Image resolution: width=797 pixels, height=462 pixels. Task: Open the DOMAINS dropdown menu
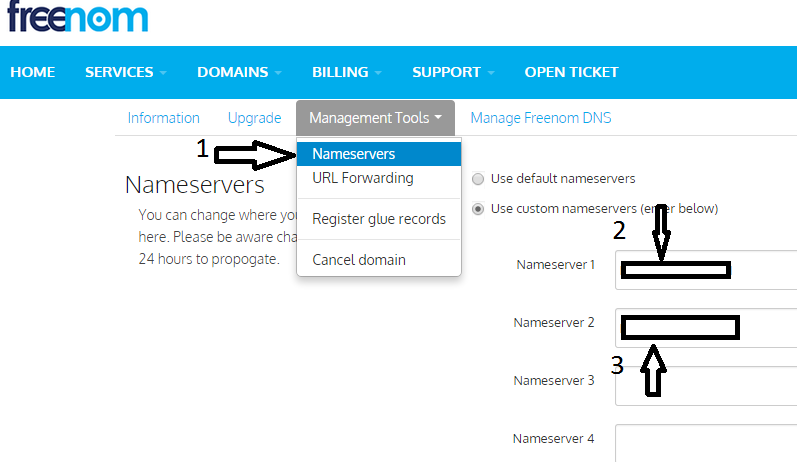[239, 72]
